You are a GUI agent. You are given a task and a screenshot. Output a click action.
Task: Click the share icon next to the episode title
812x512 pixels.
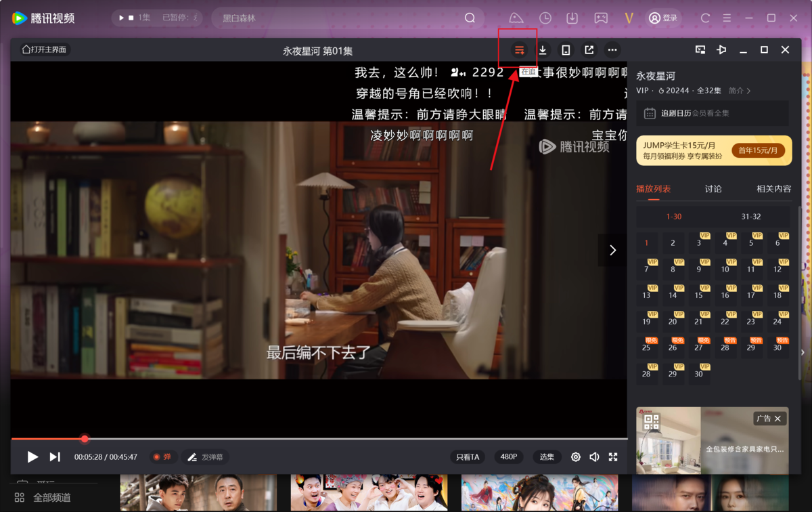(589, 49)
